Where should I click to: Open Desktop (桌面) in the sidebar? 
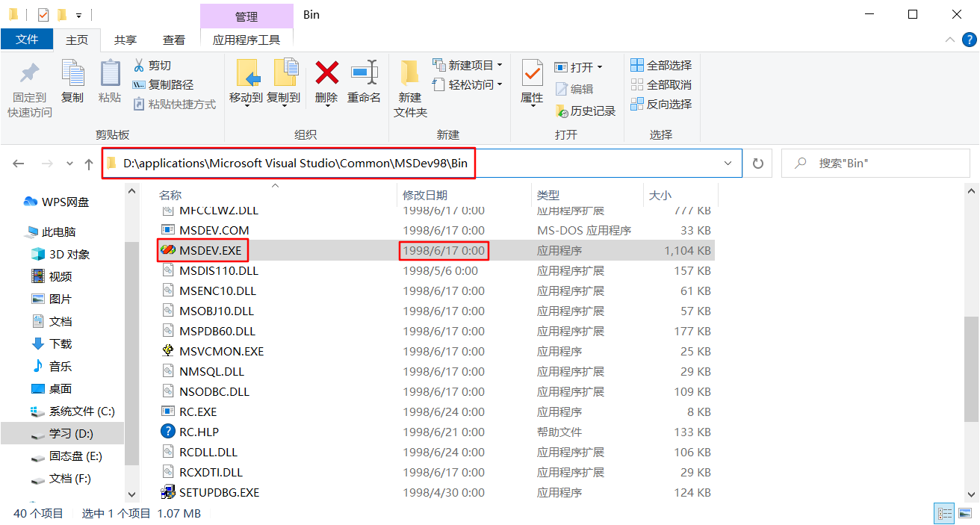[x=52, y=388]
